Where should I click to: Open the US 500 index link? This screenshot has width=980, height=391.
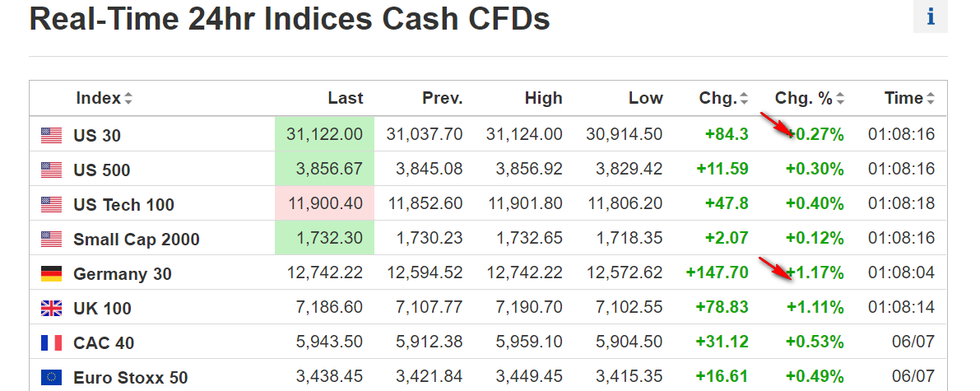(x=102, y=170)
